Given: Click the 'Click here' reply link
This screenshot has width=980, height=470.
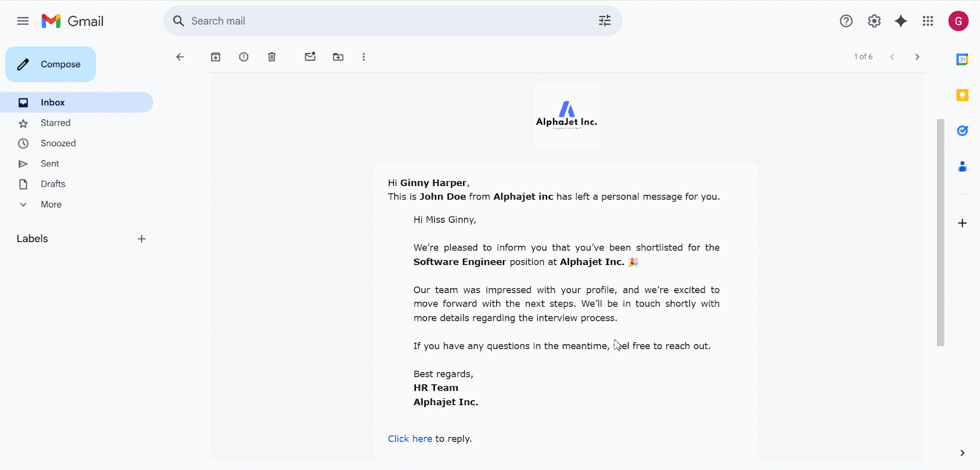Looking at the screenshot, I should click(x=410, y=439).
